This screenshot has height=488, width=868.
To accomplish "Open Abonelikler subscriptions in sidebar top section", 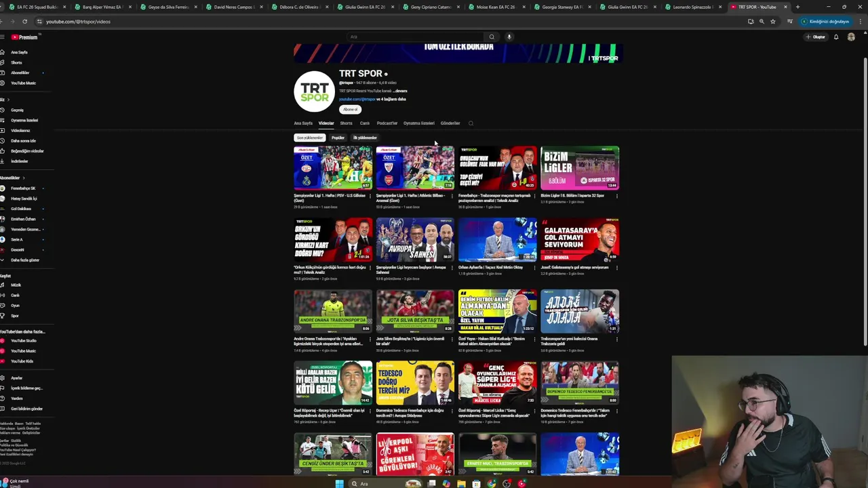I will pyautogui.click(x=20, y=73).
